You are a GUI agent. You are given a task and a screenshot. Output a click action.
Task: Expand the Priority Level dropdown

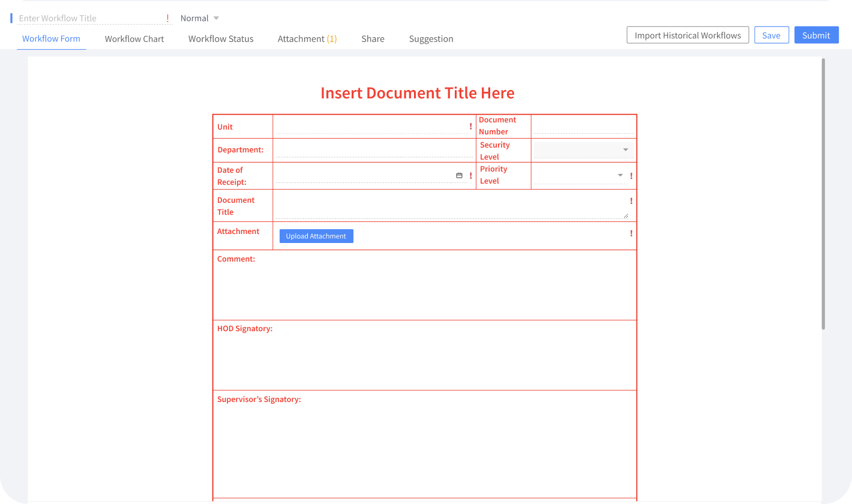click(x=620, y=175)
